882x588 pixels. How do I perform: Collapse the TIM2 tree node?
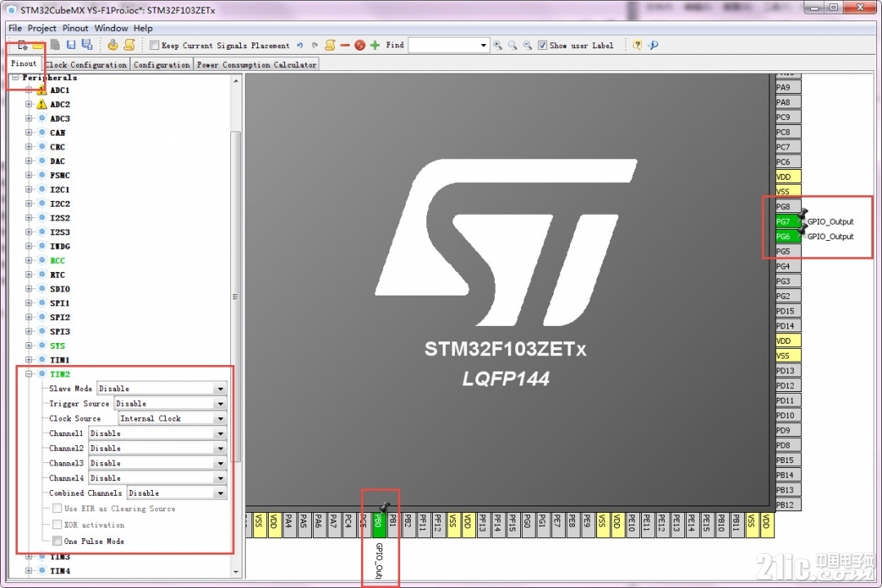pyautogui.click(x=29, y=373)
